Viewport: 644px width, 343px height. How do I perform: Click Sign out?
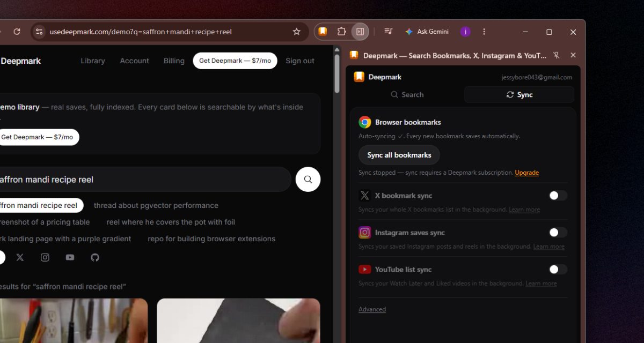(x=300, y=61)
